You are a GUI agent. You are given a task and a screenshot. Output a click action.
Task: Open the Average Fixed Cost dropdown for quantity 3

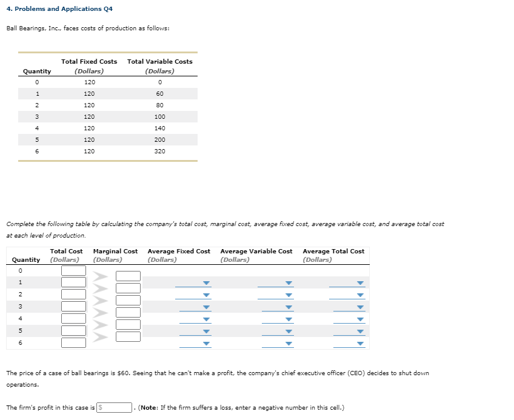[x=206, y=307]
